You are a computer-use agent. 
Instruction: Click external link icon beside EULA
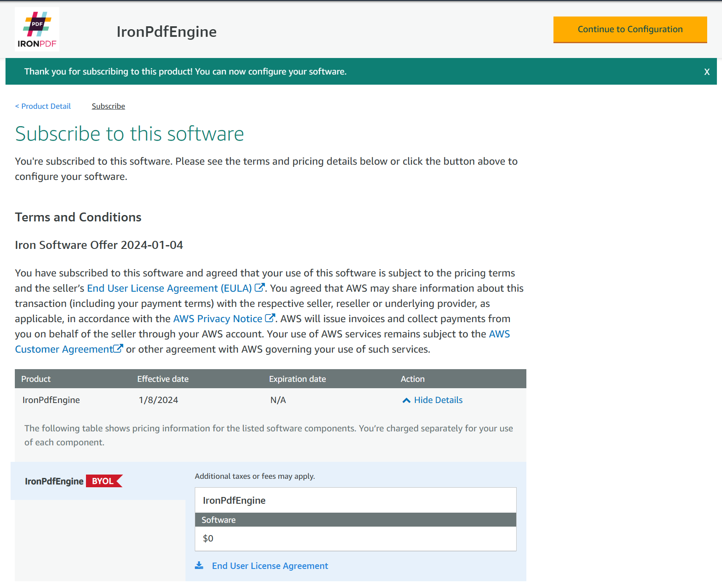point(260,287)
